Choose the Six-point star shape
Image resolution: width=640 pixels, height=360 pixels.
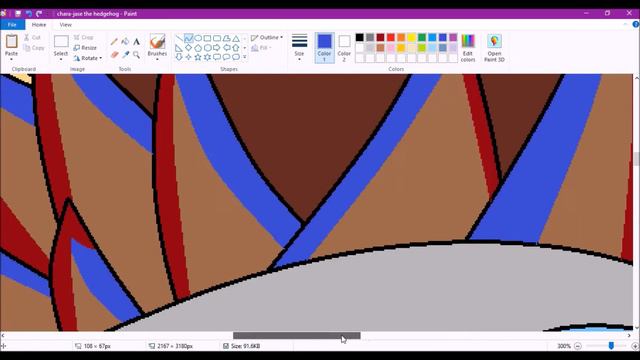point(207,57)
